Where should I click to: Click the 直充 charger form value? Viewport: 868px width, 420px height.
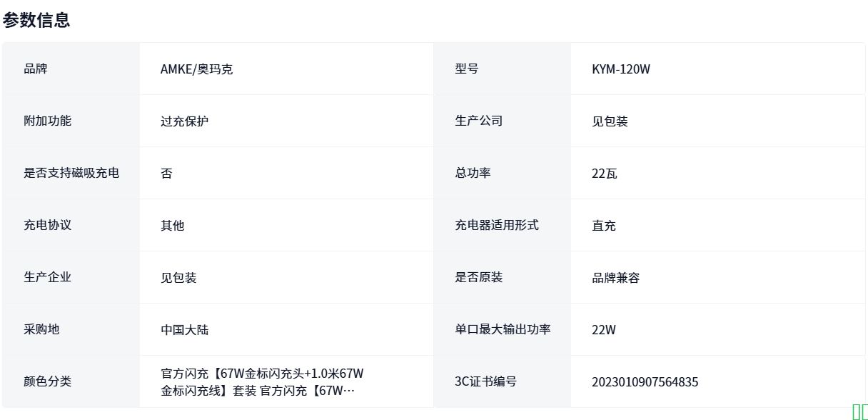[604, 226]
